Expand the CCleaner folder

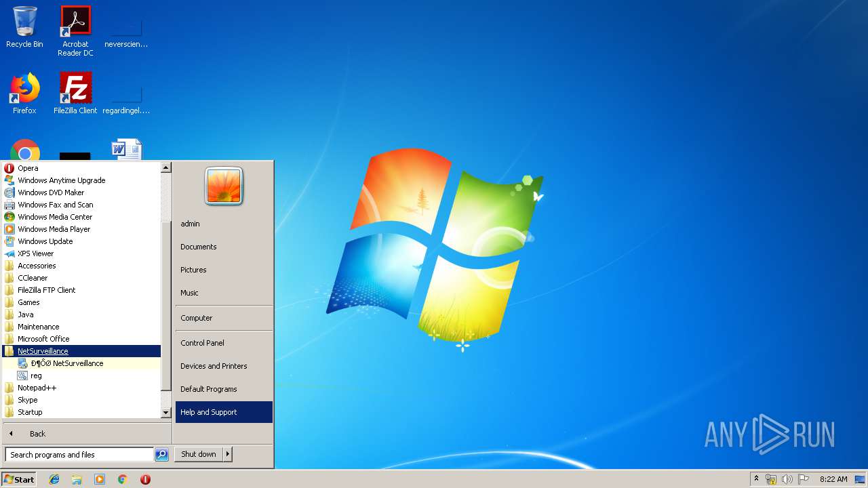[x=81, y=278]
